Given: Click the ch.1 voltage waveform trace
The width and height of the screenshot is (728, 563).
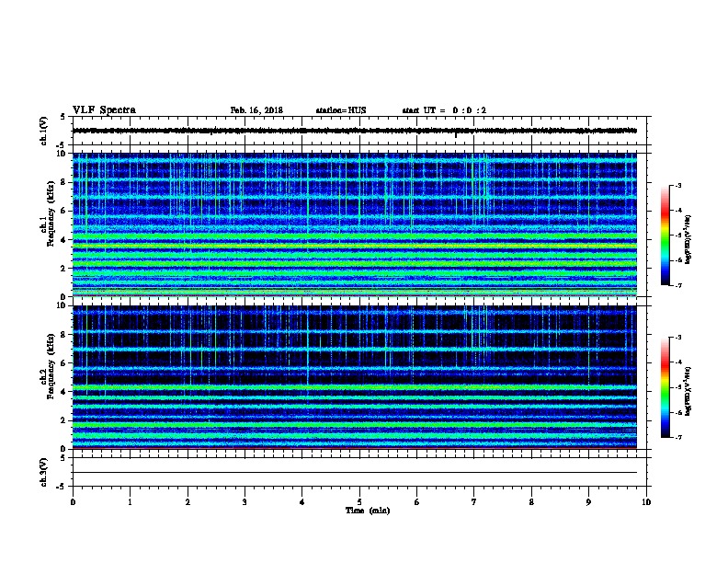Looking at the screenshot, I should tap(355, 131).
